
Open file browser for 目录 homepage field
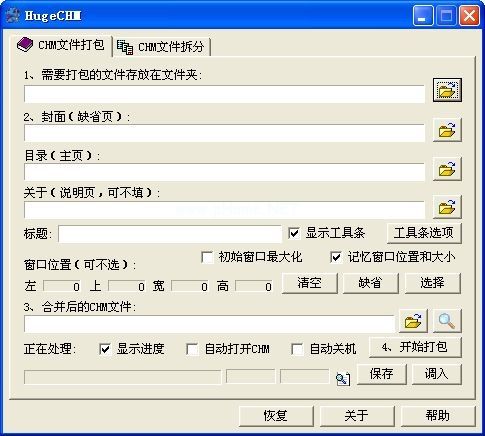pyautogui.click(x=447, y=169)
